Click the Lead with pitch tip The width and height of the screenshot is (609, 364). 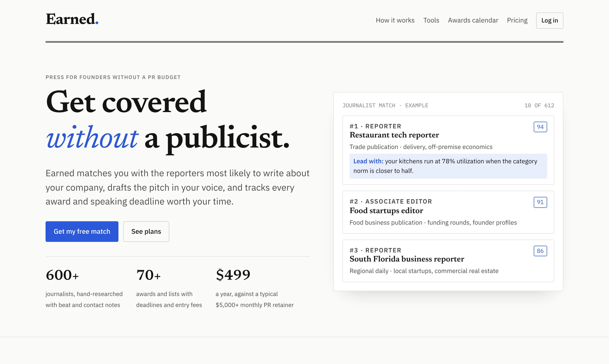pyautogui.click(x=448, y=166)
